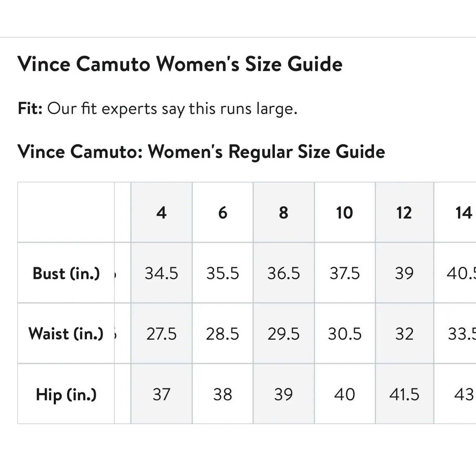The image size is (476, 476).
Task: Select the hip value 37 for size 4
Action: (161, 395)
